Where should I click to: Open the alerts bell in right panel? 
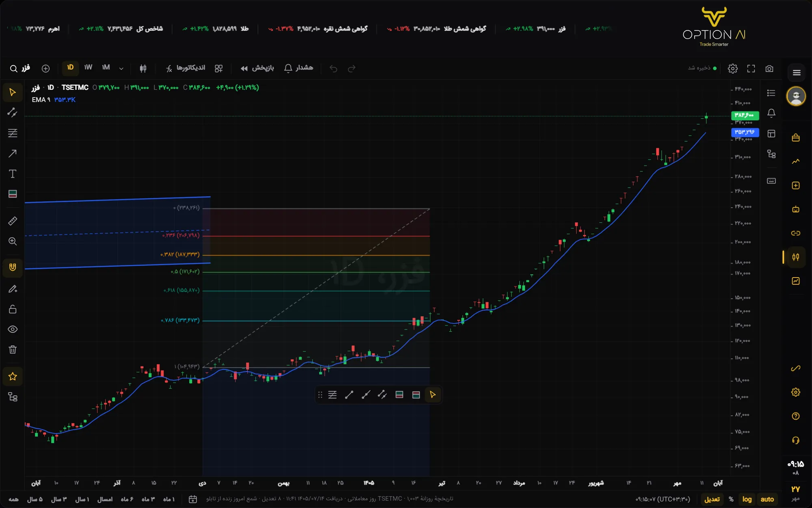(x=771, y=113)
